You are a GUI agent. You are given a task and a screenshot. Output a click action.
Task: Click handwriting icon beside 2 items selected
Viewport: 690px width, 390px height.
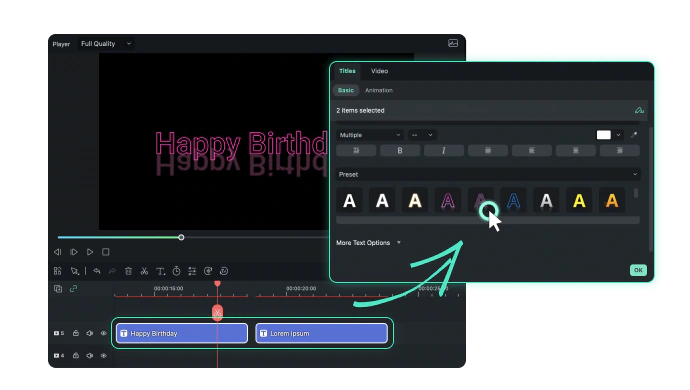click(x=639, y=110)
